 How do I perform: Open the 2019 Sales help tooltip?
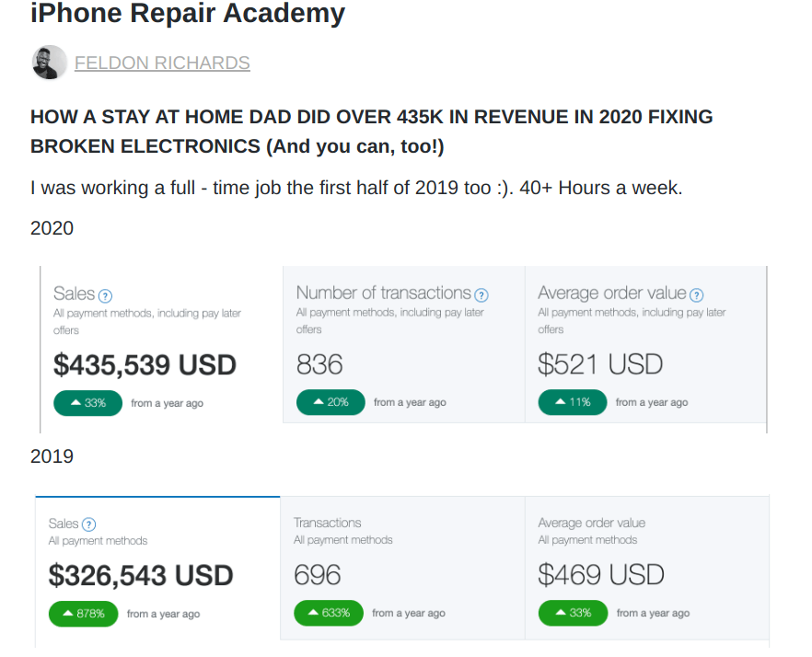[x=90, y=524]
